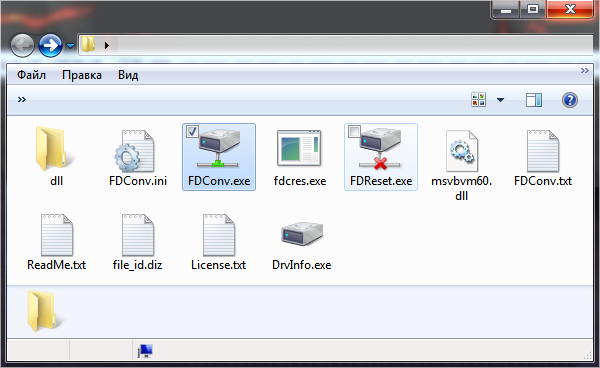Open the Вид menu

coord(128,75)
